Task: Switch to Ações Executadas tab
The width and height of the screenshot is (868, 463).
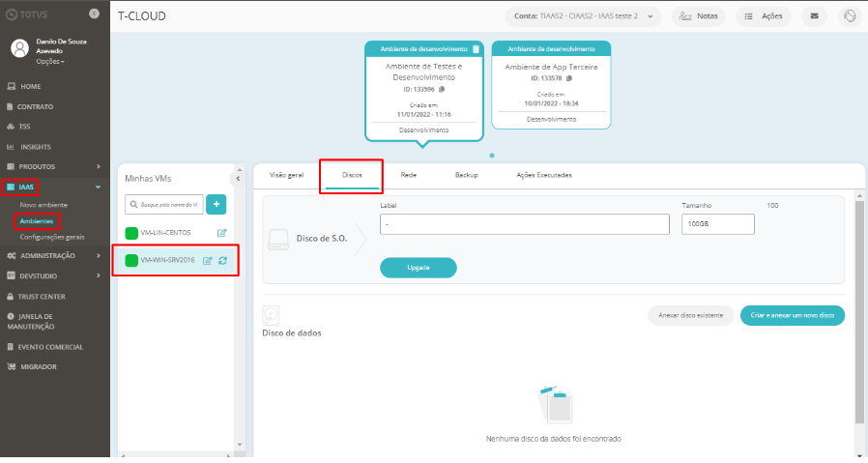Action: [x=544, y=175]
